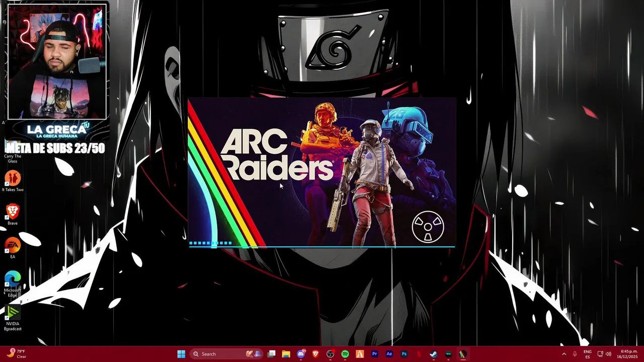Open the Windows Start menu
Viewport: 644px width, 362px height.
click(x=181, y=354)
